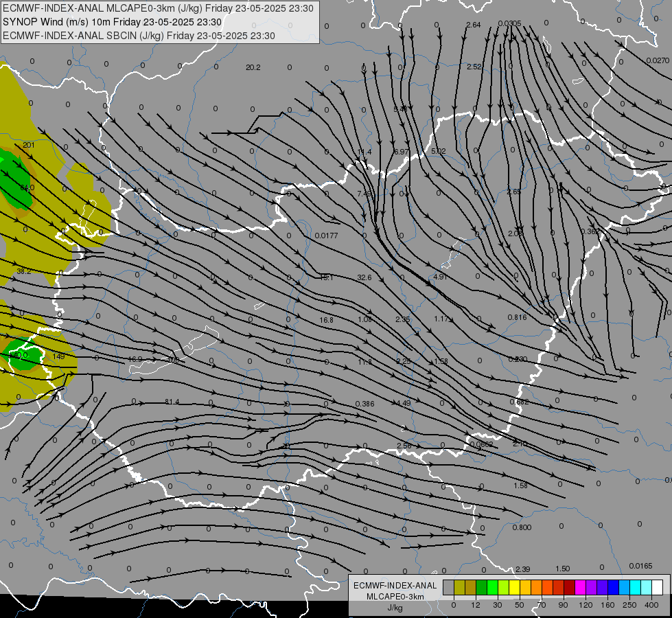Click the map value 4.49

pos(404,402)
